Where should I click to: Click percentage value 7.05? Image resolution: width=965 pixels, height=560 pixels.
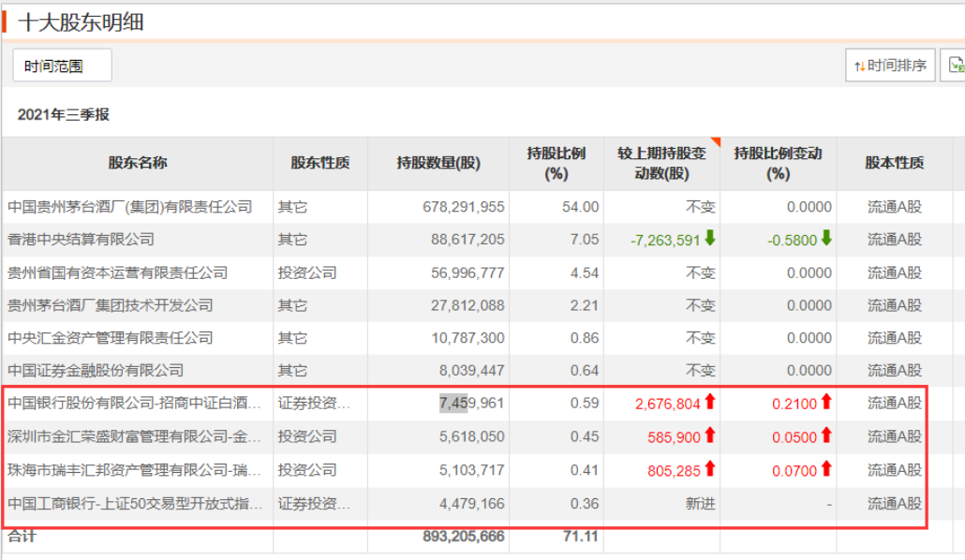tap(585, 240)
